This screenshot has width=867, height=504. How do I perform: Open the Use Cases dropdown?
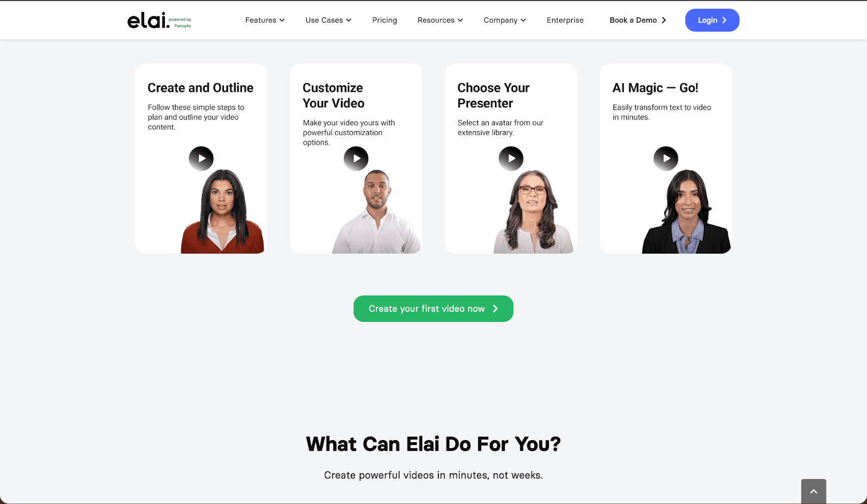328,20
